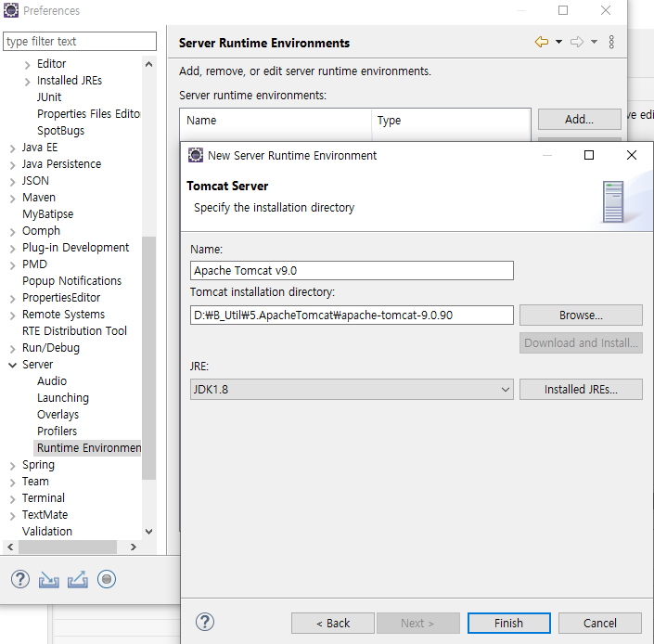Click the help icon in the New Server Runtime Environment dialog
This screenshot has width=654, height=644.
click(x=205, y=622)
